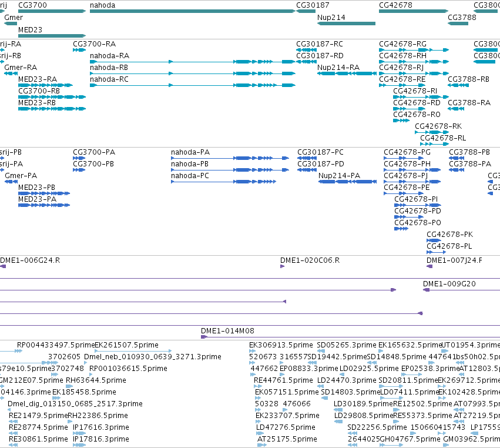
Task: Click protein CG30187-PD
Action: 307,170
